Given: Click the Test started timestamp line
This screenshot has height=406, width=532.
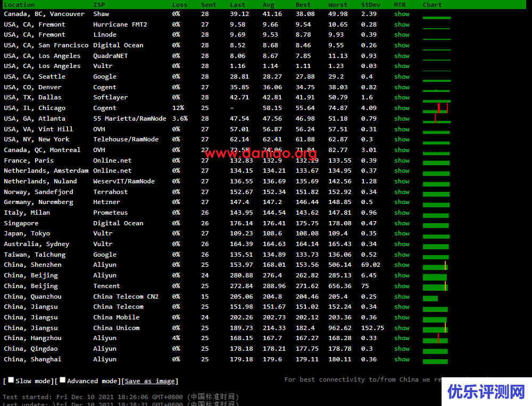Looking at the screenshot, I should pyautogui.click(x=121, y=396).
